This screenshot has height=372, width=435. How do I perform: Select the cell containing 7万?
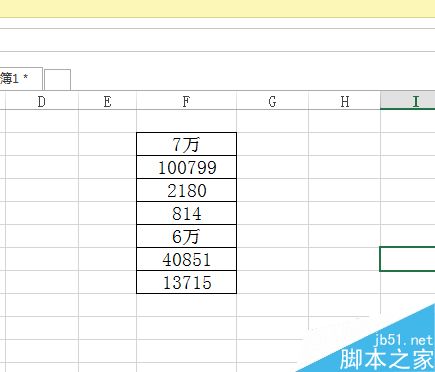click(186, 144)
